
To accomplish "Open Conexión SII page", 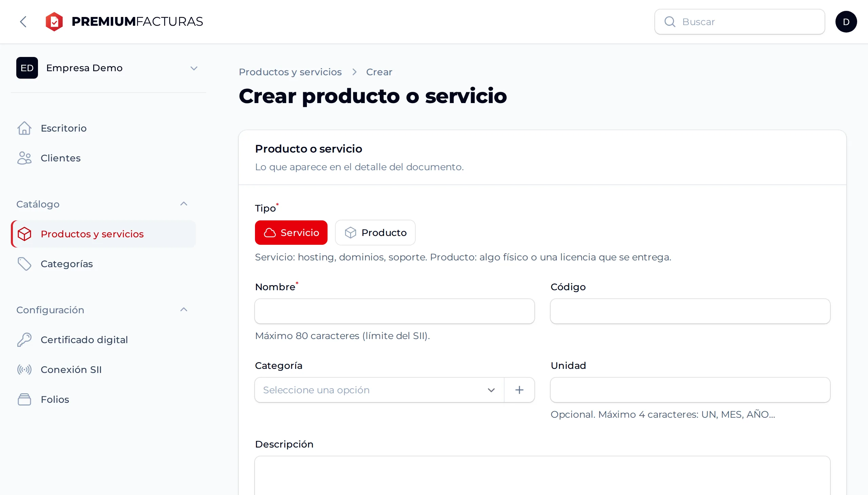I will [x=103, y=370].
